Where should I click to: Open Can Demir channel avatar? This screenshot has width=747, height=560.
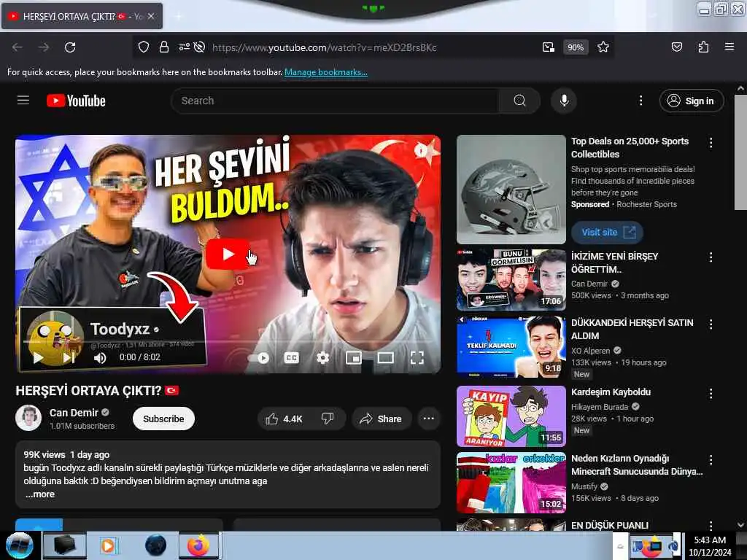click(28, 418)
